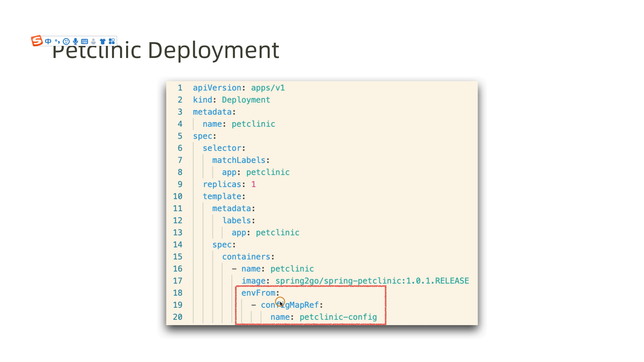The height and width of the screenshot is (362, 644).
Task: Open the soft keyboard icon
Action: [85, 42]
